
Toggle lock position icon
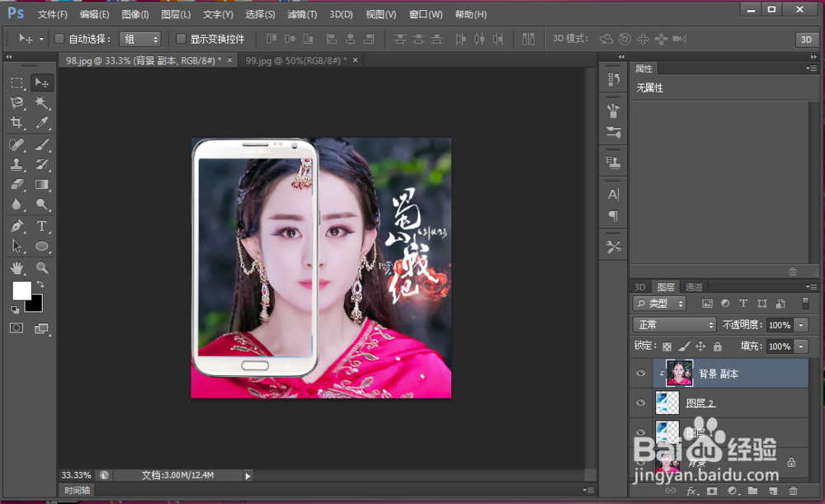click(x=700, y=346)
